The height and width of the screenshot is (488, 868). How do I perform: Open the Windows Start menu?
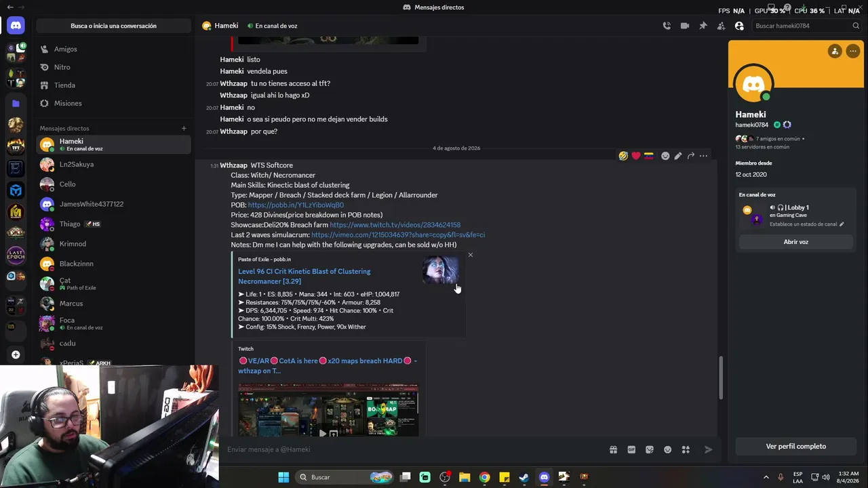[283, 477]
